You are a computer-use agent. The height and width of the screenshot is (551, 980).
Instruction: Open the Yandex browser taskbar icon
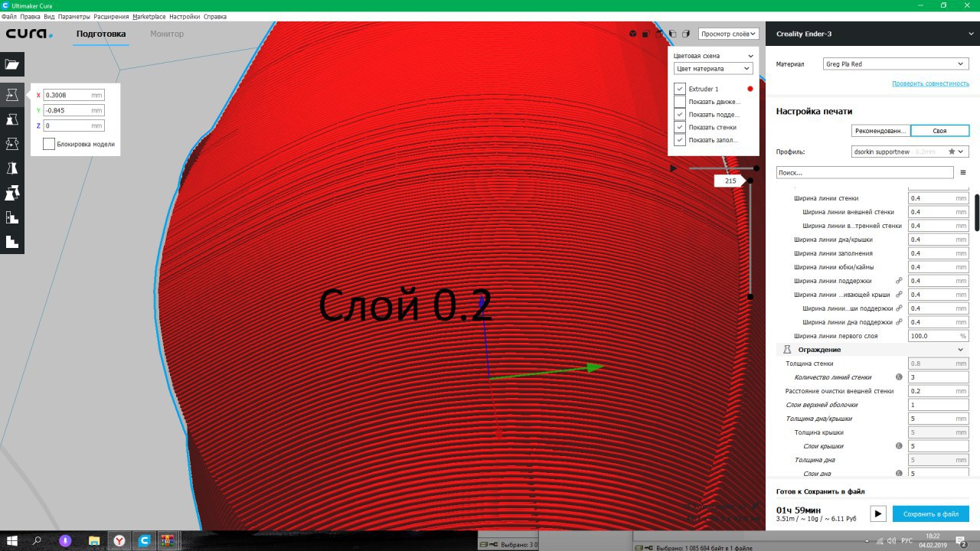pyautogui.click(x=120, y=540)
